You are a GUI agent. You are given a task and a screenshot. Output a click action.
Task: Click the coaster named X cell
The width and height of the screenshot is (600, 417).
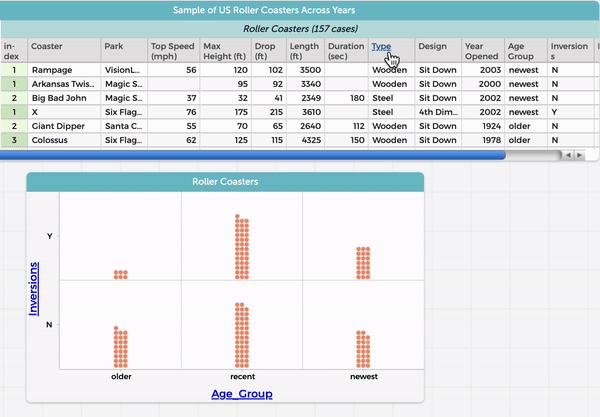[x=64, y=112]
